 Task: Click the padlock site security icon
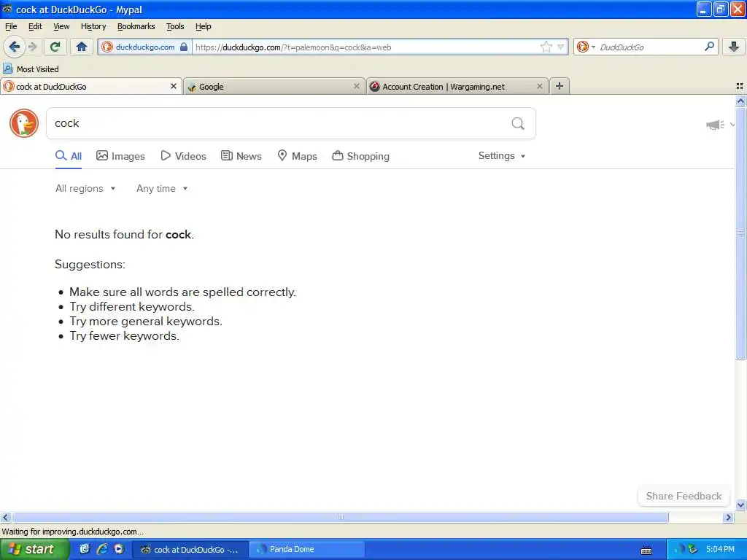click(x=183, y=47)
